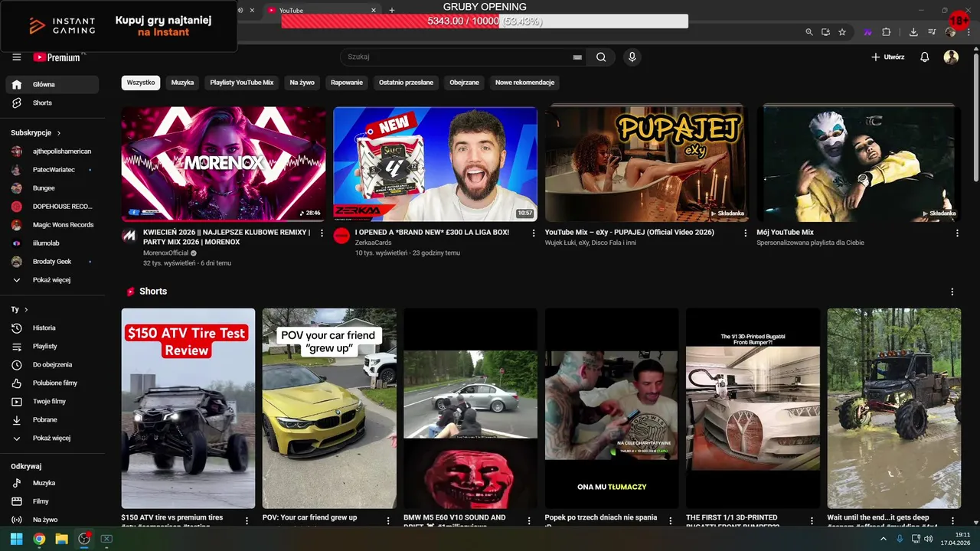Open new browser tab with plus
980x551 pixels.
point(392,10)
